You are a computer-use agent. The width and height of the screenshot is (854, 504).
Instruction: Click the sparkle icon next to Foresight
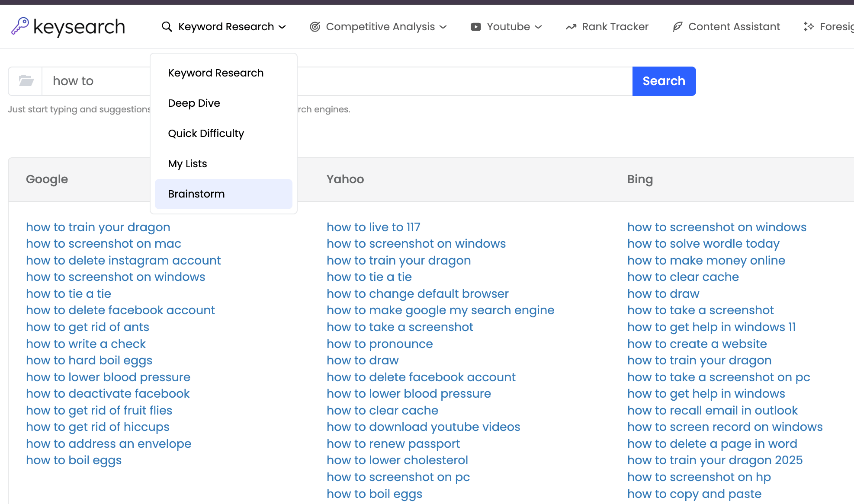[x=809, y=26]
